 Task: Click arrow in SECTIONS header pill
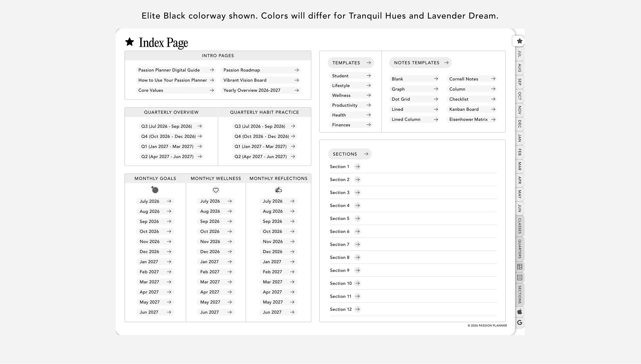click(x=366, y=154)
